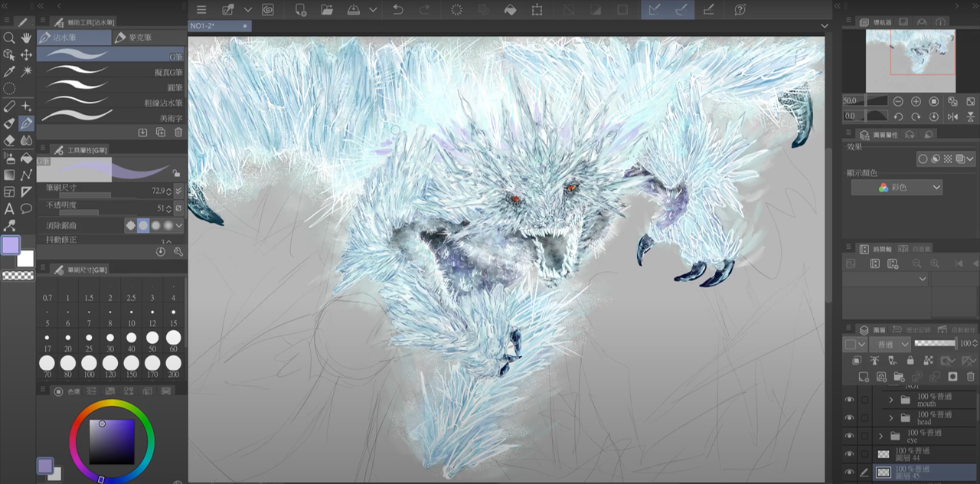The width and height of the screenshot is (980, 484).
Task: Click the purple main color swatch
Action: click(x=11, y=245)
